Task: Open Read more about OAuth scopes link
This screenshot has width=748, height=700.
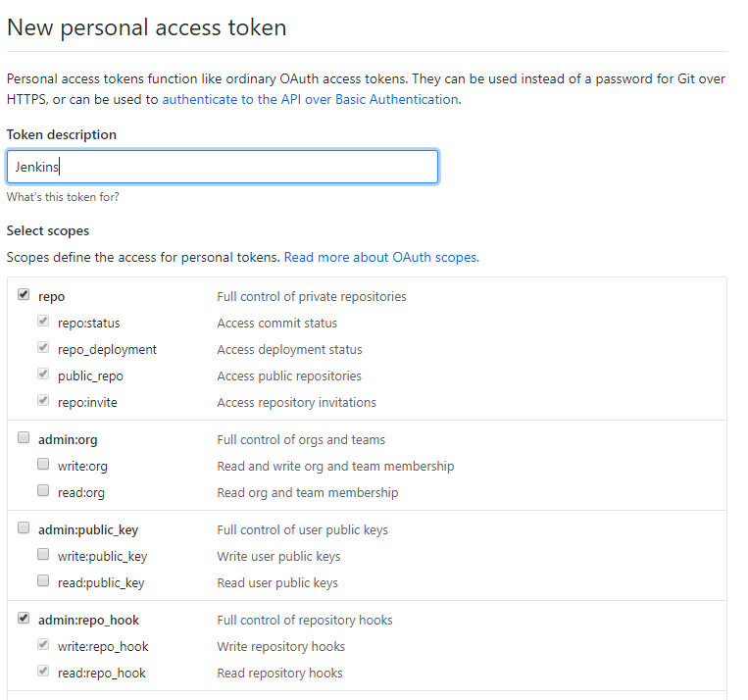Action: (380, 258)
